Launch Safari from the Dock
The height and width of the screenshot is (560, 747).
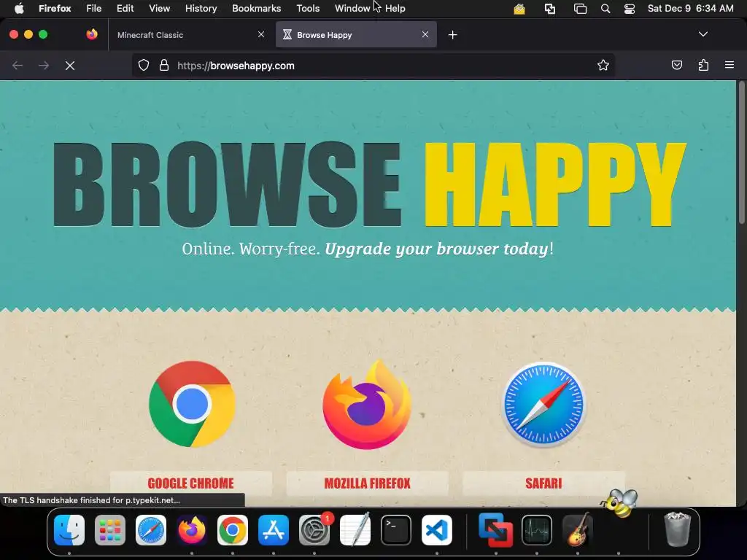tap(151, 530)
